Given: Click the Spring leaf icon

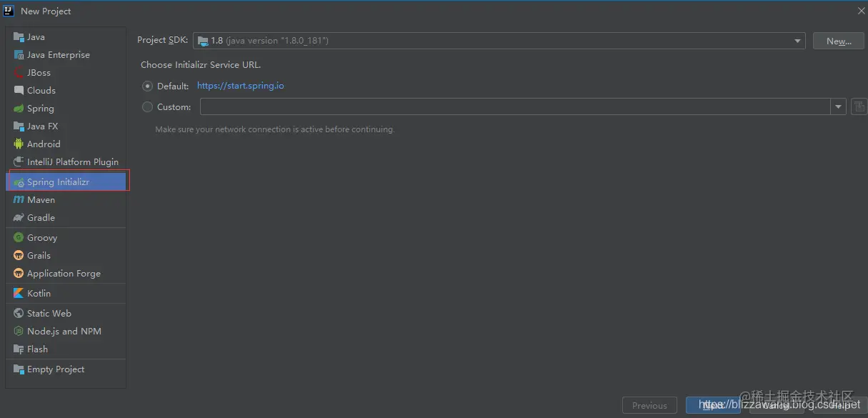Looking at the screenshot, I should [x=19, y=109].
